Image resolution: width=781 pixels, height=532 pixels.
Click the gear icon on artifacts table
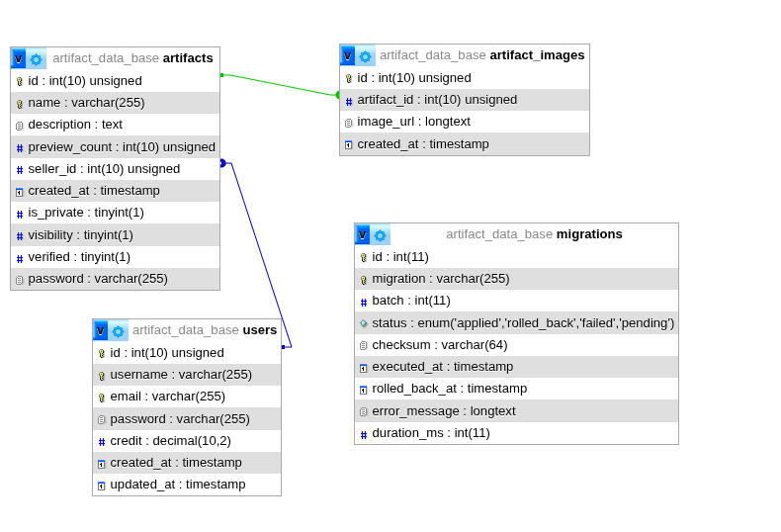click(x=37, y=59)
